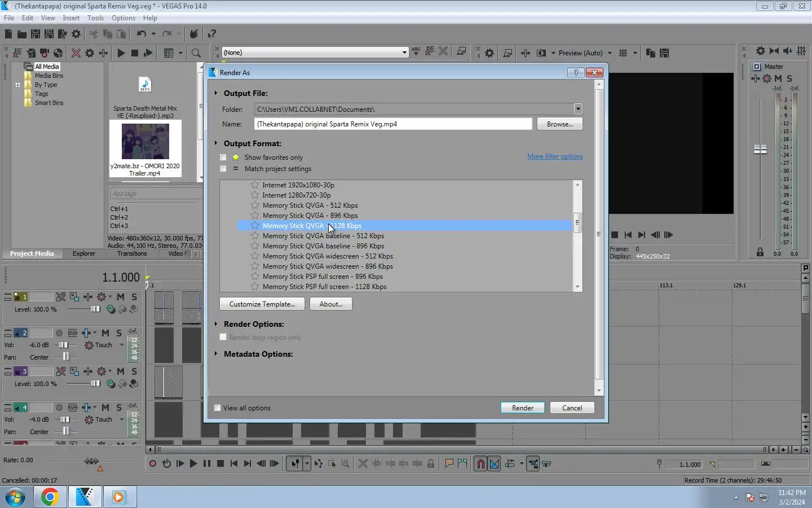Click the video preview settings gear icon

[489, 53]
